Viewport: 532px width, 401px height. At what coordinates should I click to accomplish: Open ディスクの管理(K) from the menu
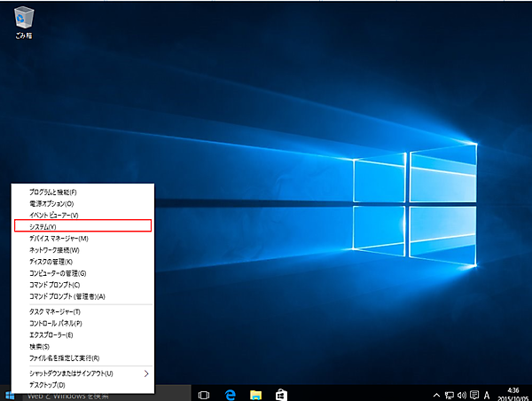tap(82, 262)
